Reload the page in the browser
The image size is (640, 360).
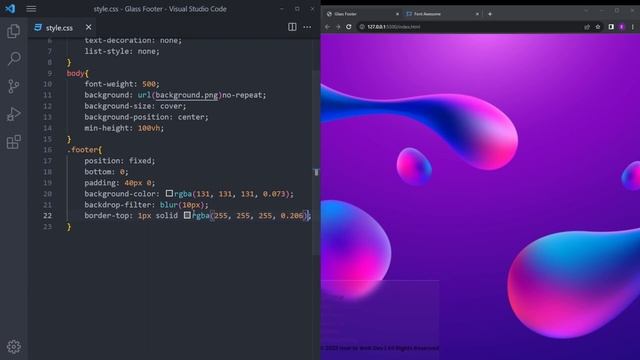[x=349, y=27]
